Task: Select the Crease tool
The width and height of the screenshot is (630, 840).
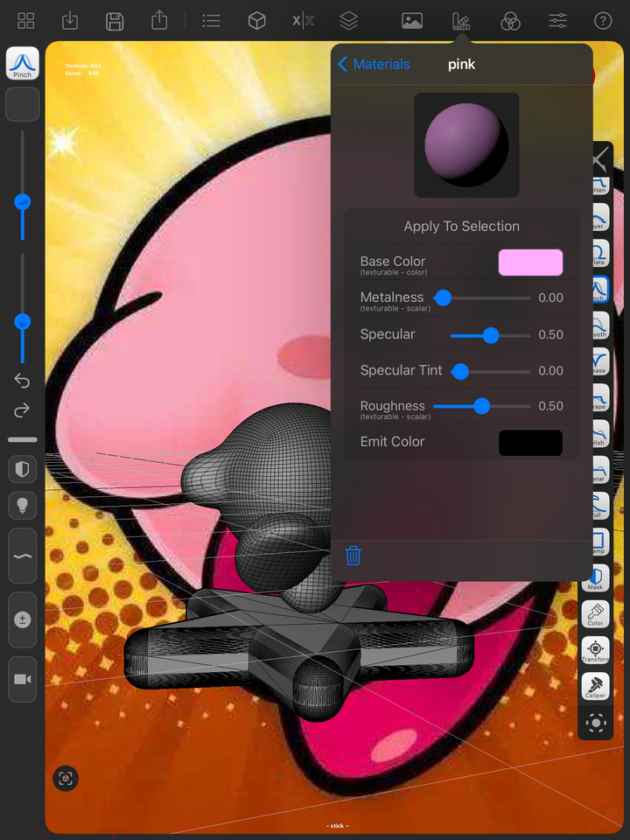Action: pos(600,361)
